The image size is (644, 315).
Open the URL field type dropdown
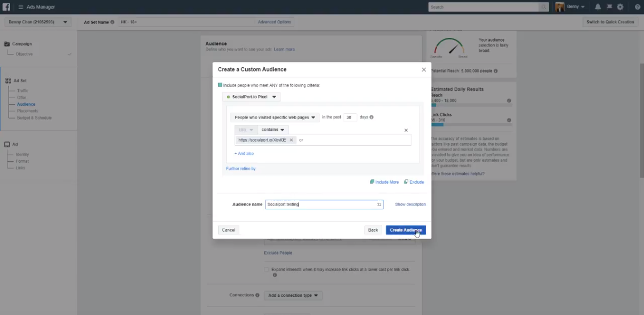tap(246, 130)
